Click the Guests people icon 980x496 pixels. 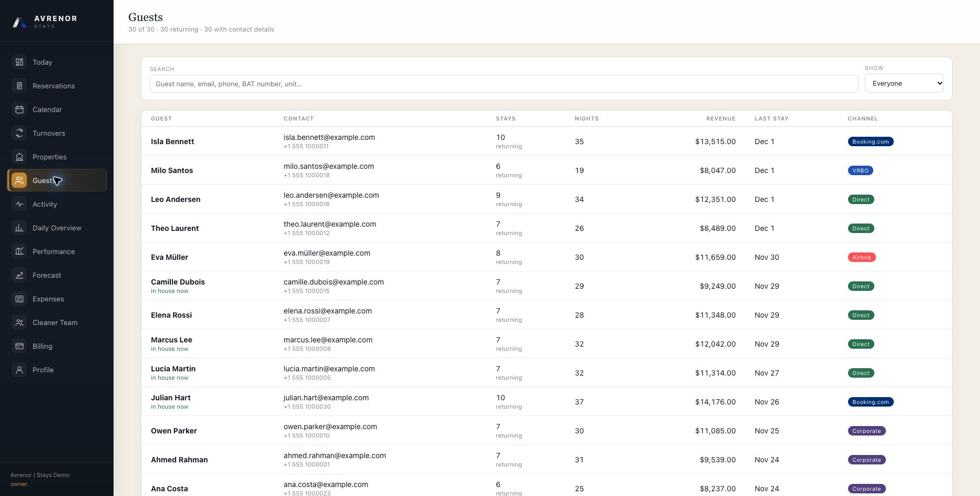(19, 180)
